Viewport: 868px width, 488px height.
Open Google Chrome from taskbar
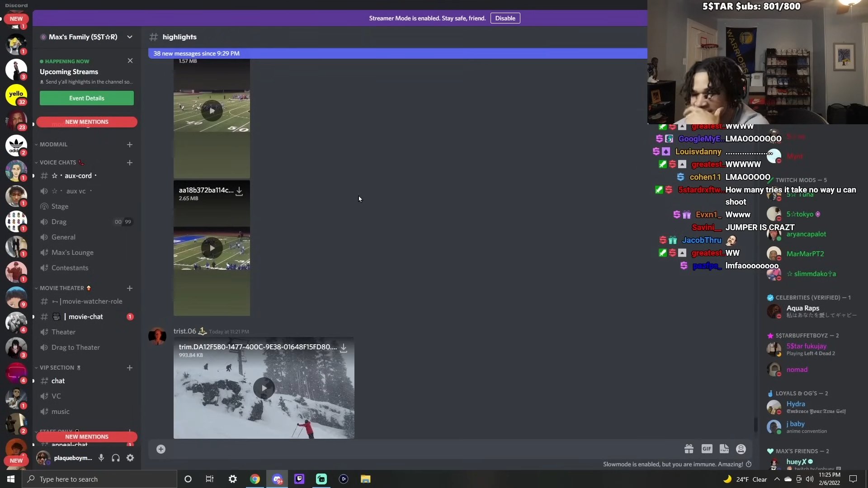pos(255,479)
